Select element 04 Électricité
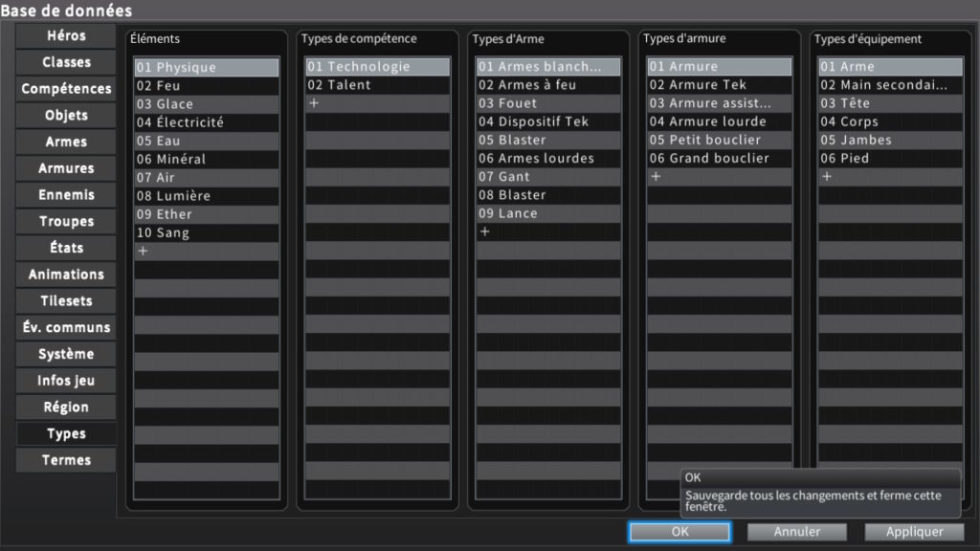The width and height of the screenshot is (980, 551). coord(207,122)
